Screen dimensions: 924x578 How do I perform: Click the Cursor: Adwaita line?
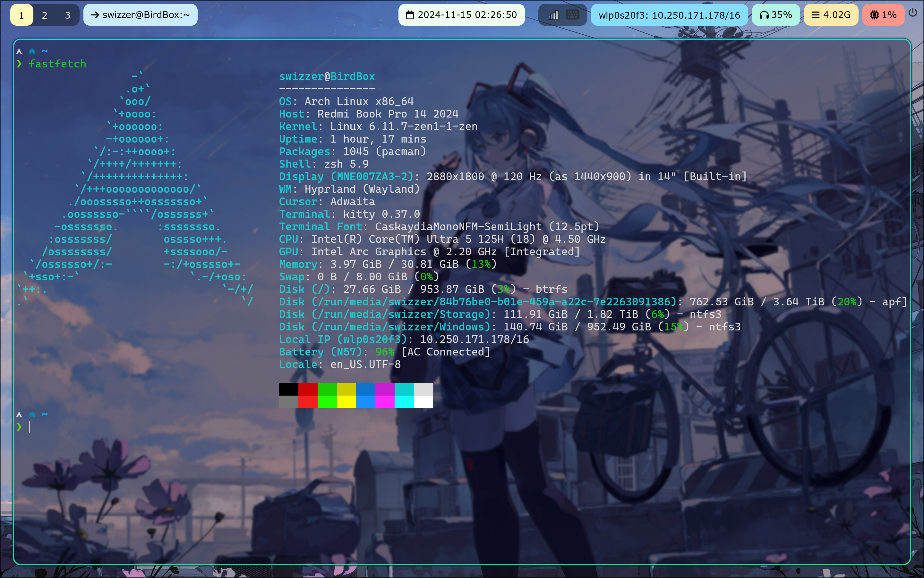(327, 201)
